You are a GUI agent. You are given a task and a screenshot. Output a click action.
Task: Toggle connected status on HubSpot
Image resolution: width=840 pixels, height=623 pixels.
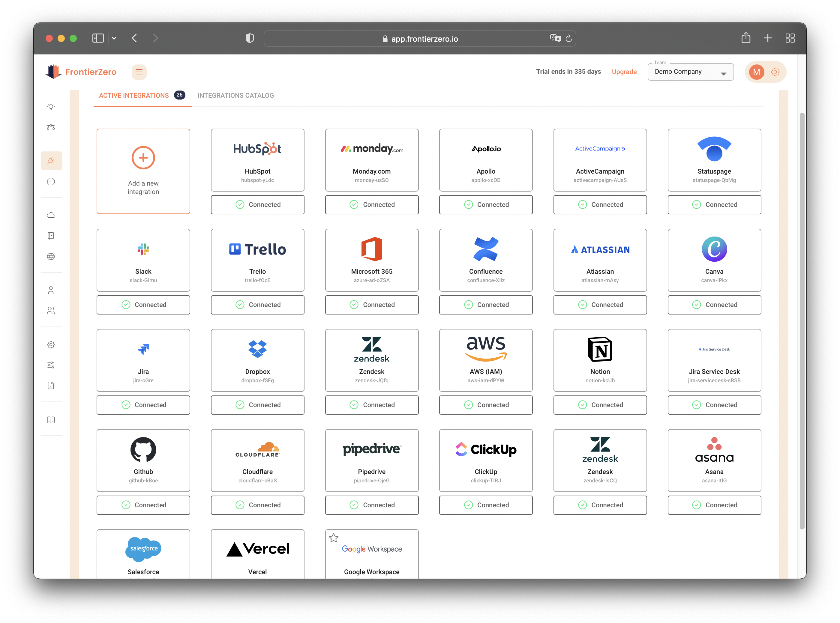pyautogui.click(x=258, y=204)
